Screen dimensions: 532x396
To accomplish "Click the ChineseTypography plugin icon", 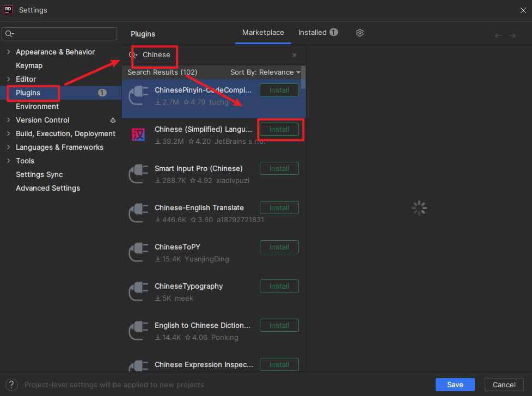I will [x=138, y=291].
